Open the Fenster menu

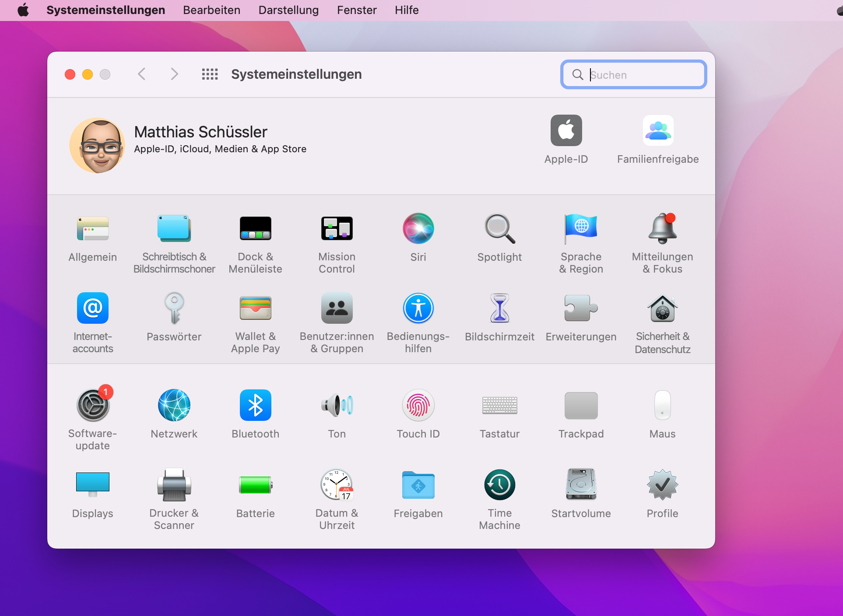tap(357, 10)
